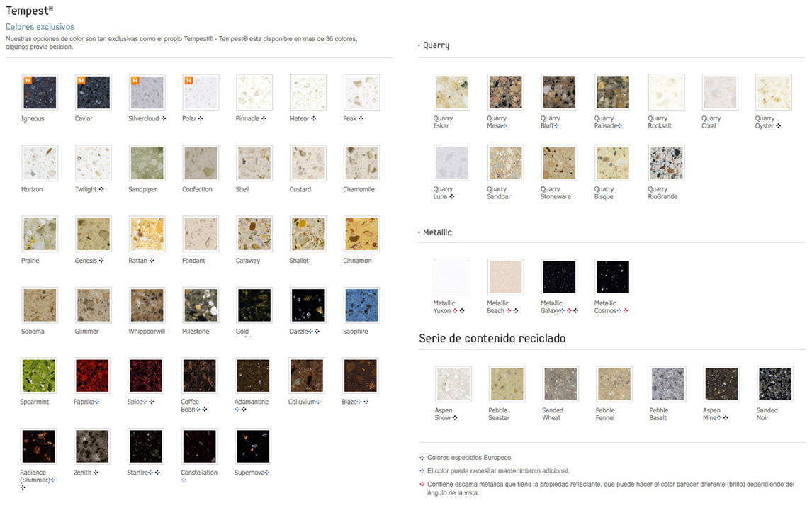Choose the Milestone sample image

pyautogui.click(x=201, y=305)
